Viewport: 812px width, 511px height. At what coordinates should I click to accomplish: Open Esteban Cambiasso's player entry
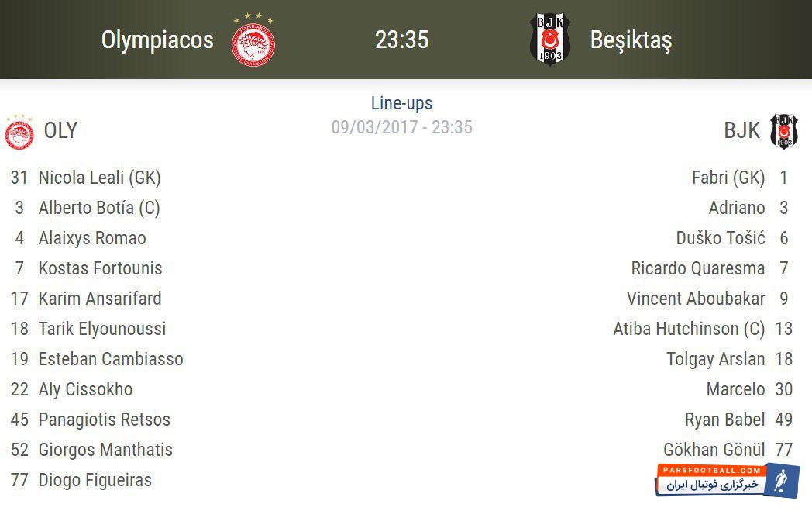coord(111,359)
